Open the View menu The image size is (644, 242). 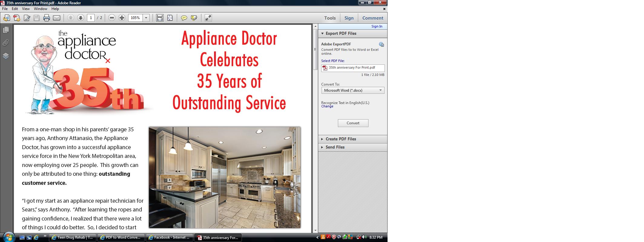[26, 9]
